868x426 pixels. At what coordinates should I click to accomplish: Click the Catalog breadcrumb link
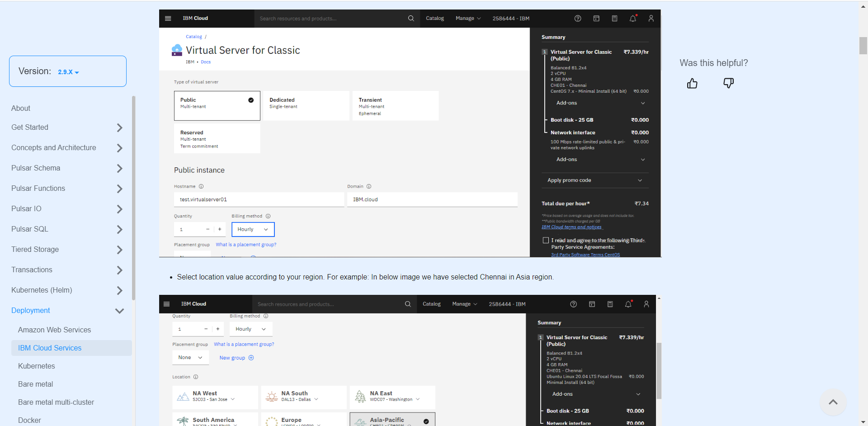194,37
